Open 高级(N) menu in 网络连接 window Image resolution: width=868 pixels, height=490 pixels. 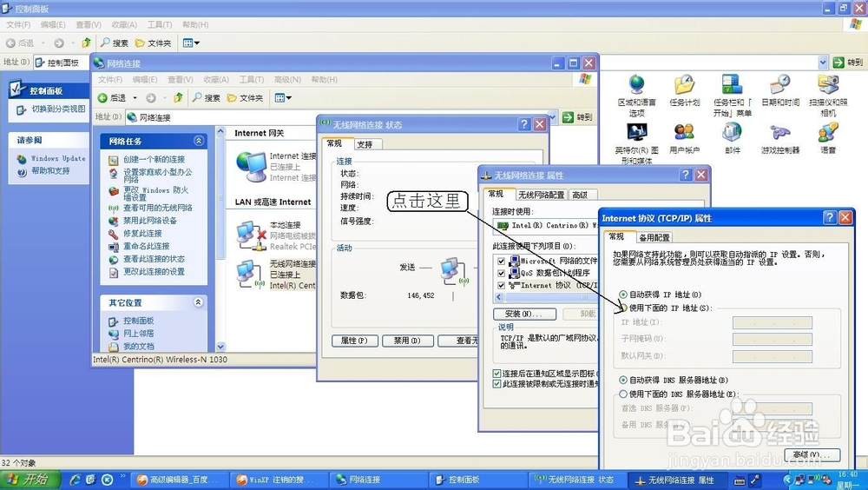(287, 80)
